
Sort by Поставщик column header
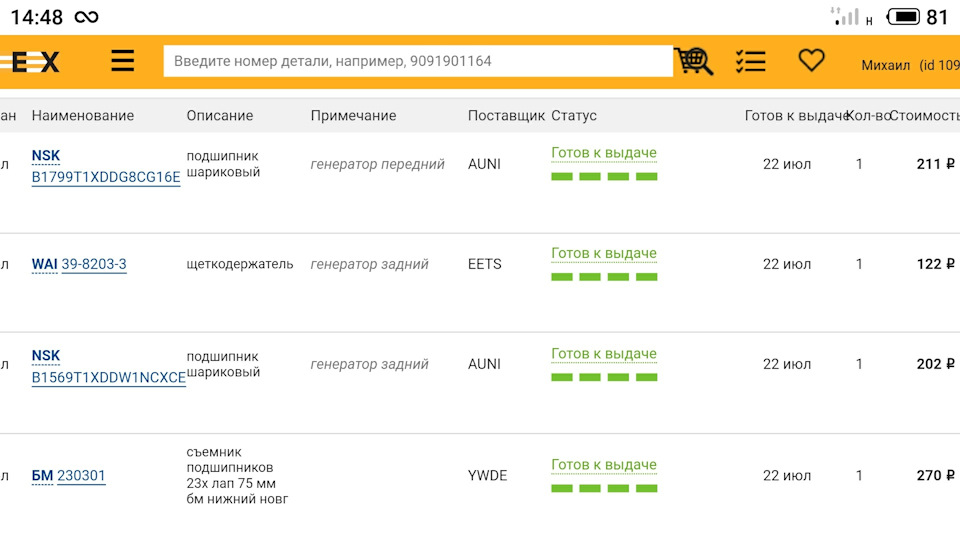506,116
